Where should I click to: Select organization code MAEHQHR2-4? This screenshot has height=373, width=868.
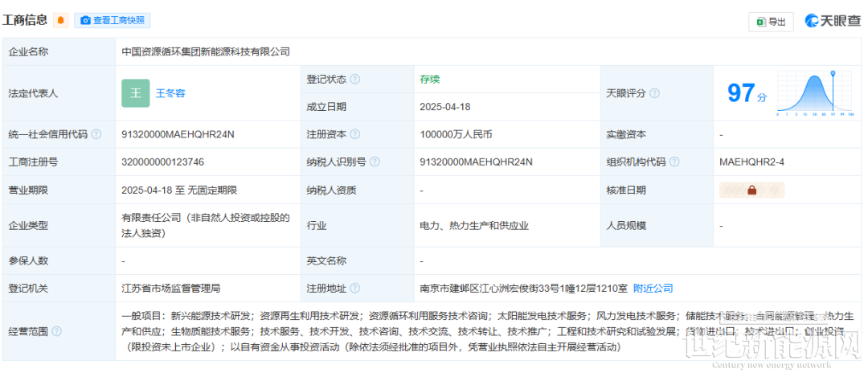(x=751, y=162)
